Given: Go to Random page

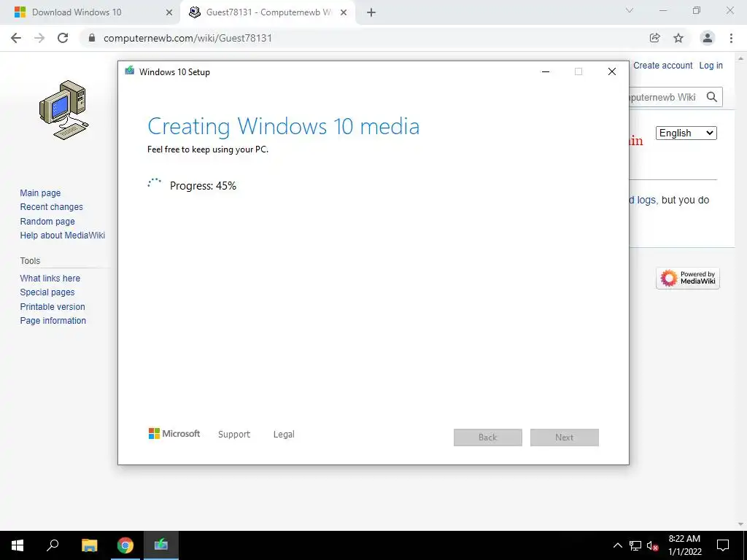Looking at the screenshot, I should click(47, 222).
